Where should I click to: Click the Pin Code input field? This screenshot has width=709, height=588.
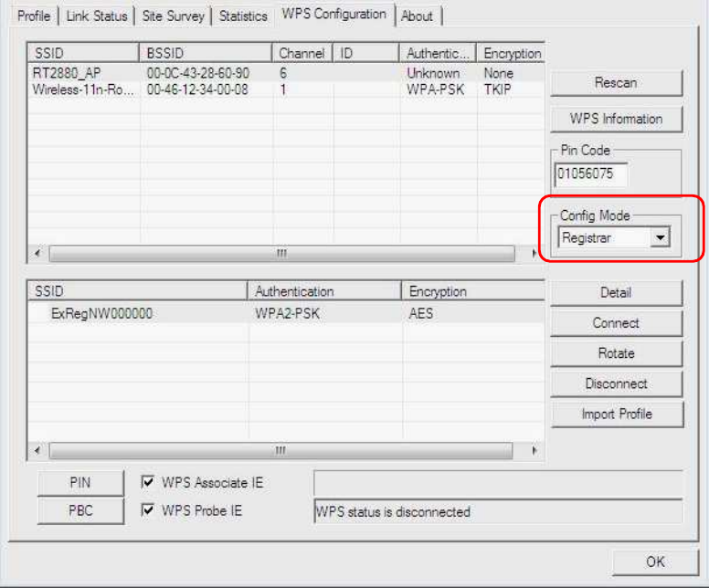point(591,174)
